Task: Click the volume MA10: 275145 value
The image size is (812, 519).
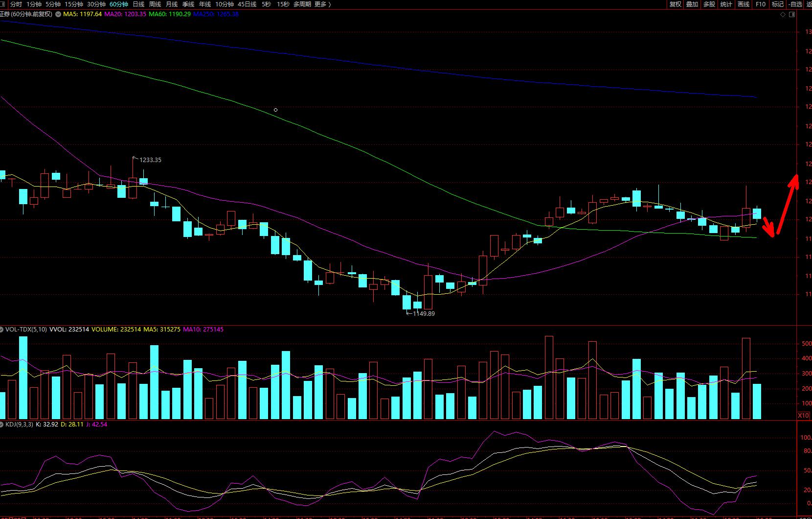Action: coord(203,330)
